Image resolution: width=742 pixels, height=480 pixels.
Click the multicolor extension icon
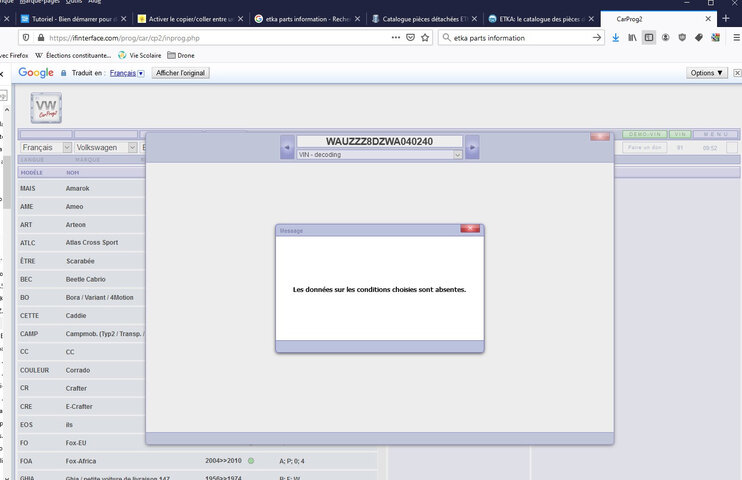pyautogui.click(x=715, y=37)
